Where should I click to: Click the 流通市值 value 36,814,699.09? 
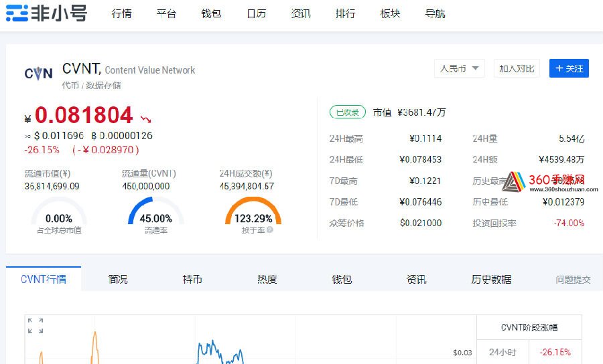[52, 186]
